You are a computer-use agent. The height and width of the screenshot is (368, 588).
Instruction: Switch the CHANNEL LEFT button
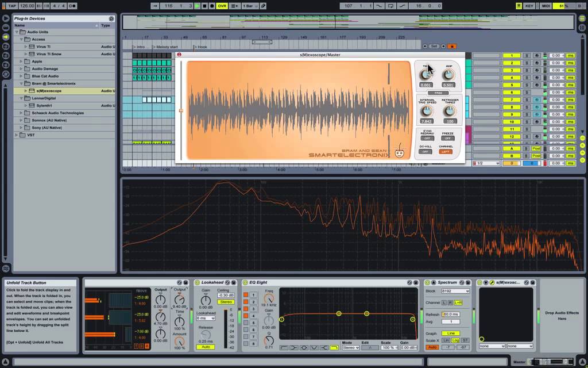click(445, 152)
